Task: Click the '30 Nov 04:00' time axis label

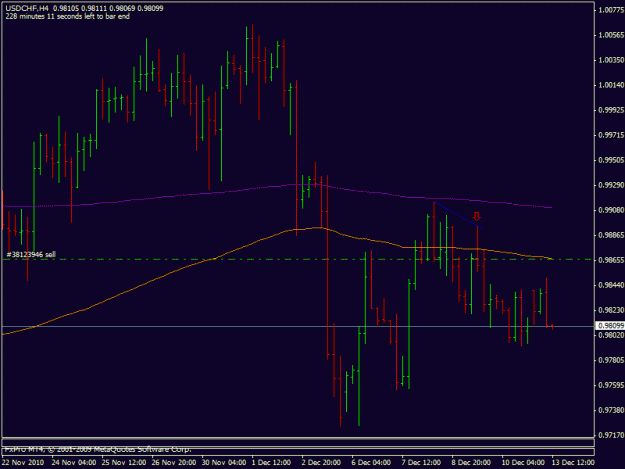Action: [224, 462]
